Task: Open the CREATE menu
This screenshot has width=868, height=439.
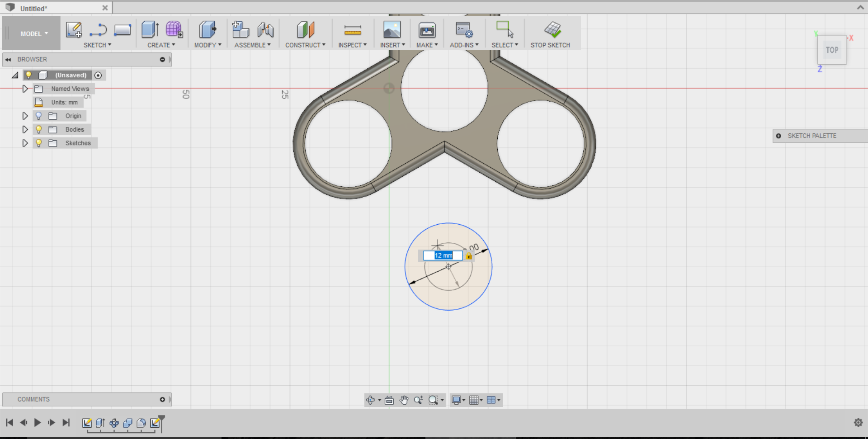Action: pyautogui.click(x=161, y=45)
